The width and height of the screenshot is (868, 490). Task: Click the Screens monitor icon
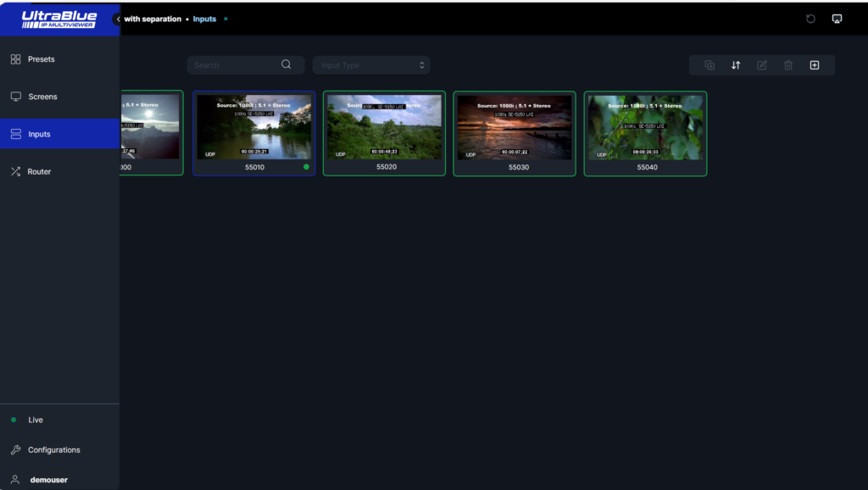coord(15,97)
